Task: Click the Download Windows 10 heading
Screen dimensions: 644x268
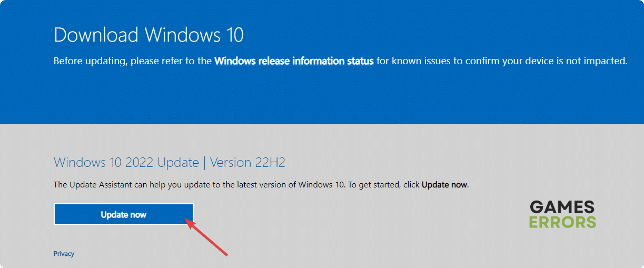Action: click(x=148, y=35)
